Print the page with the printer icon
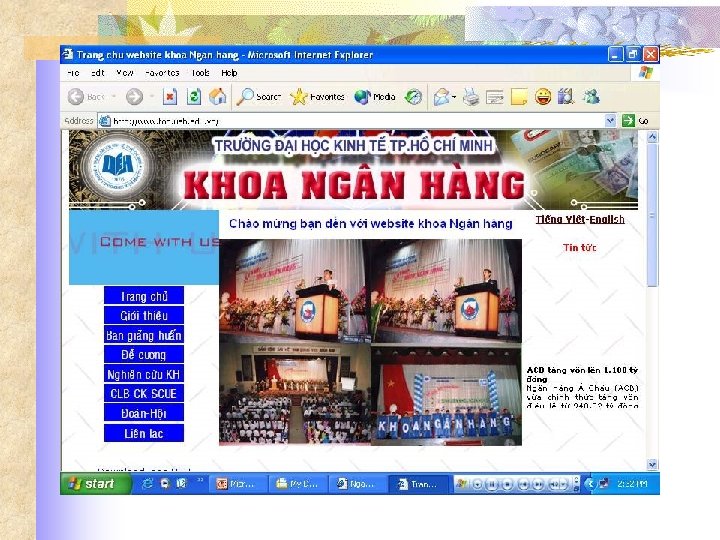Screen dimensions: 720x540 pyautogui.click(x=471, y=97)
